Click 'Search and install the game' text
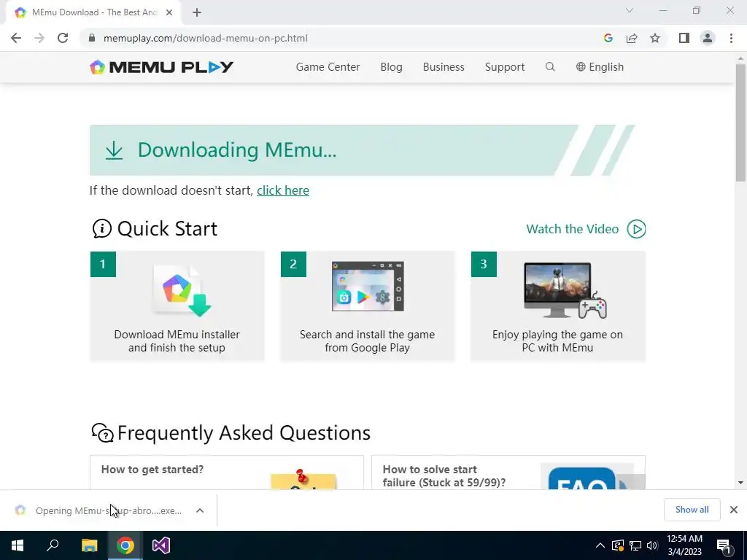The width and height of the screenshot is (747, 560). [x=368, y=341]
